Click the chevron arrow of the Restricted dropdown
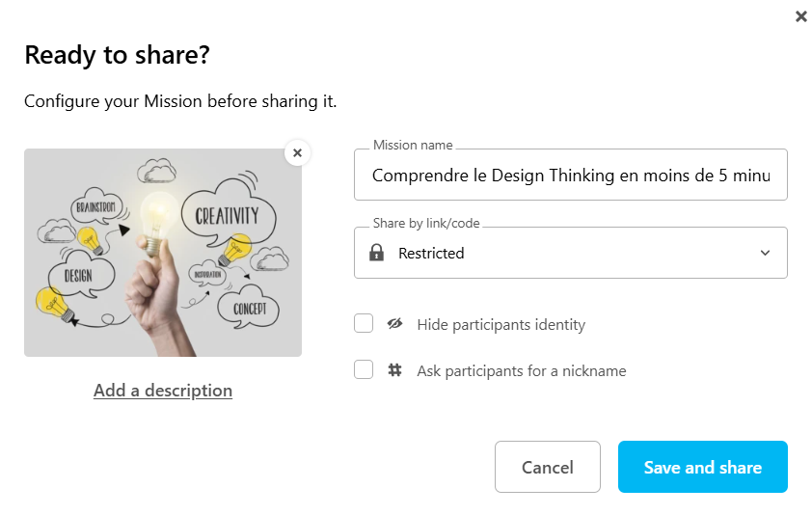Viewport: 812px width, 515px height. pos(765,253)
